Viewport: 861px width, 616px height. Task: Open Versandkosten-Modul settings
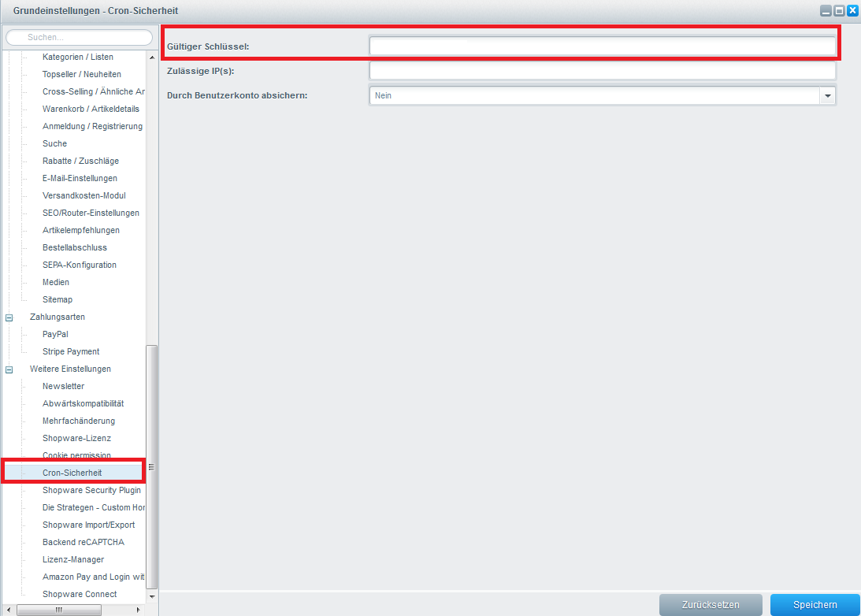84,195
